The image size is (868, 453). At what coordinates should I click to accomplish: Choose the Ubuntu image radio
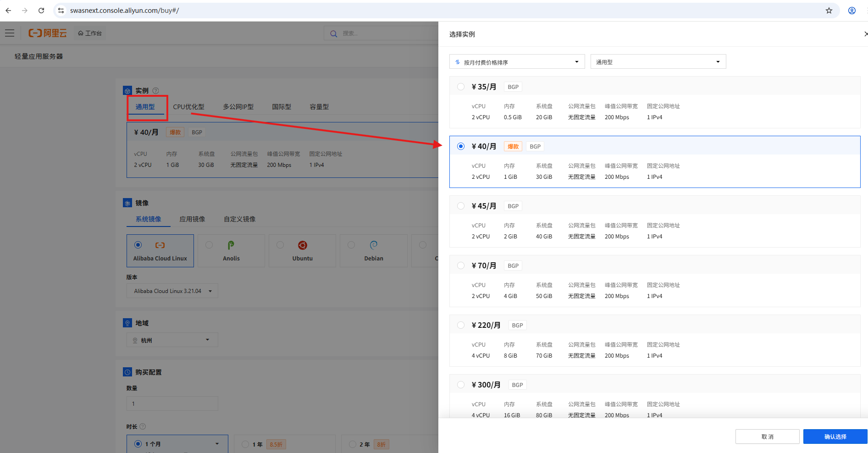(x=280, y=245)
